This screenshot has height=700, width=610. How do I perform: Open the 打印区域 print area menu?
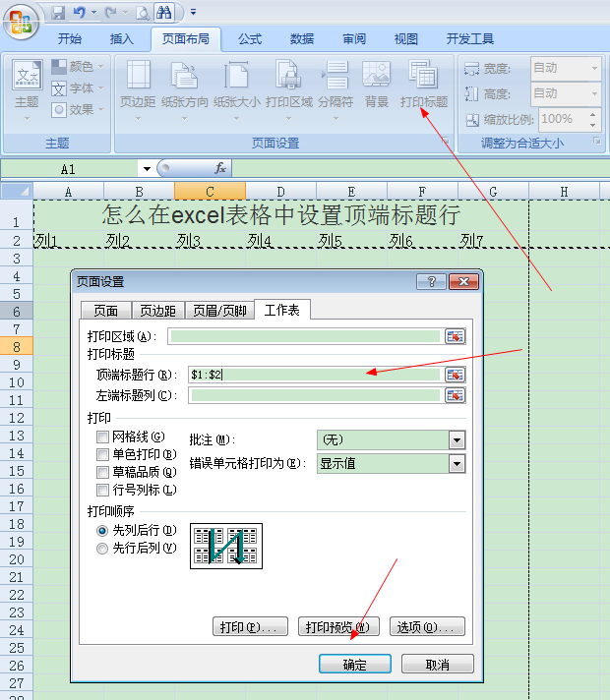[x=288, y=89]
